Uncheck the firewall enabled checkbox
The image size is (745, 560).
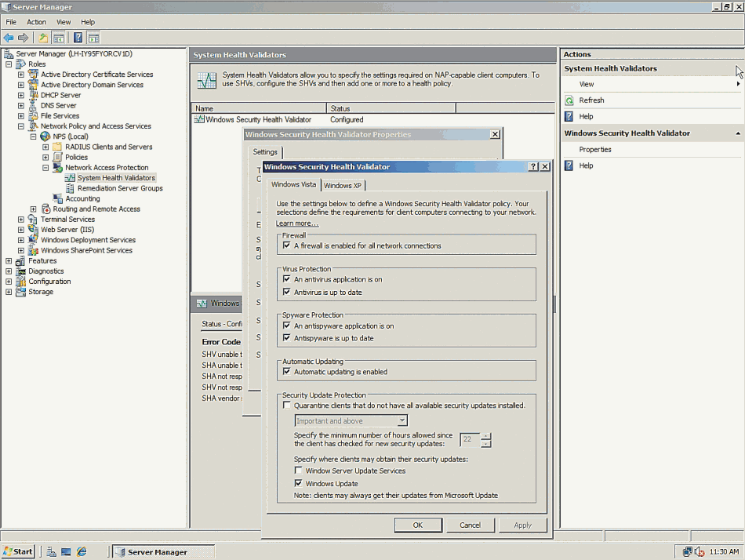point(287,245)
